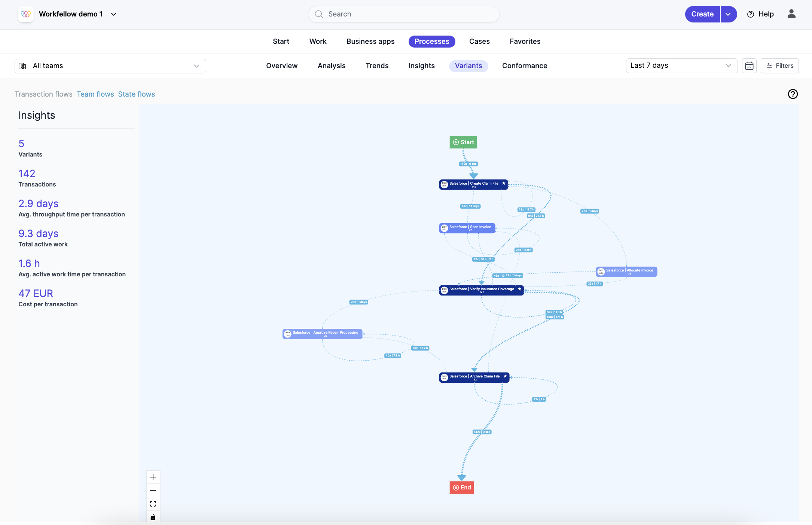Screen dimensions: 812x525
Task: Click the Create Claim File node avatar icon
Action: click(x=444, y=185)
